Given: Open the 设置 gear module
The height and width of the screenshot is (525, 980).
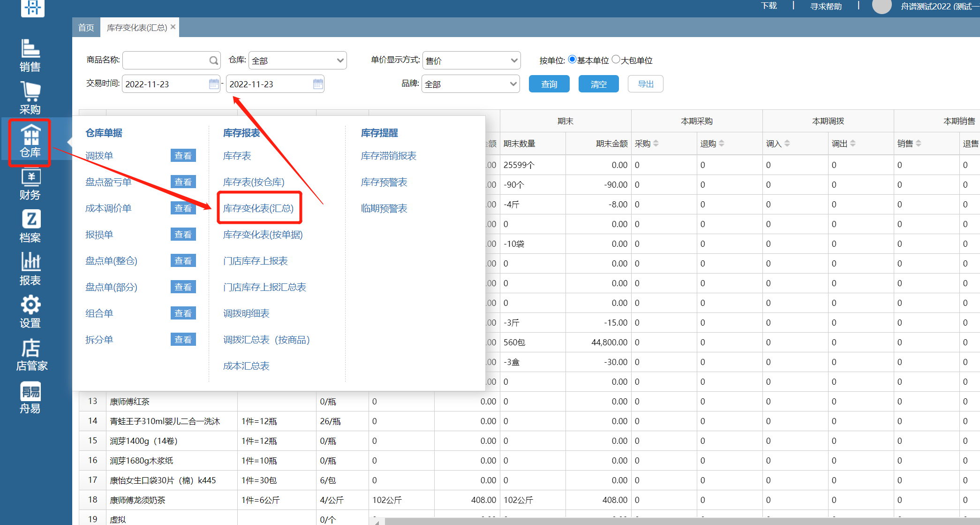Looking at the screenshot, I should pos(30,312).
